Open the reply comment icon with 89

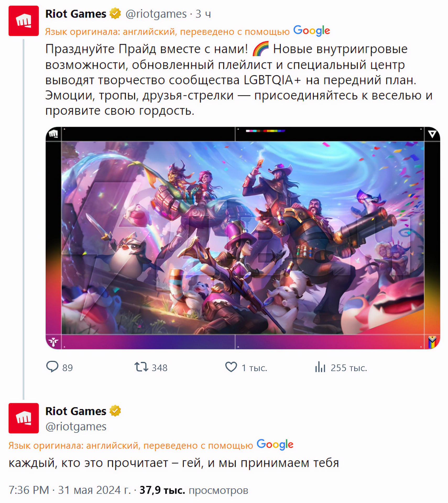52,367
